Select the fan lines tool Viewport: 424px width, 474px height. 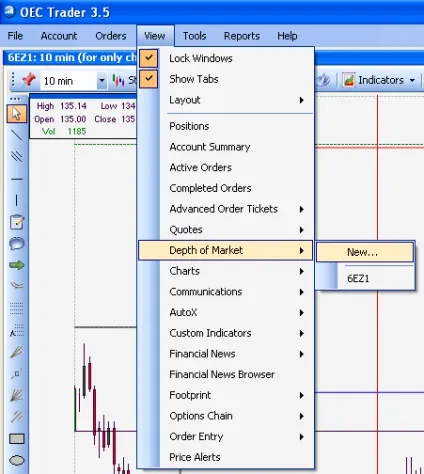coord(16,352)
